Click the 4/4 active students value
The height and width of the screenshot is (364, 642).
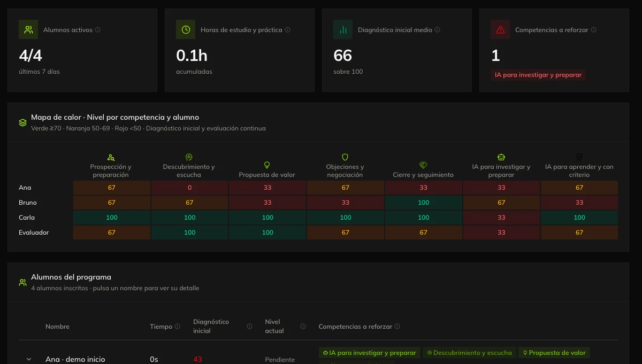pos(30,56)
